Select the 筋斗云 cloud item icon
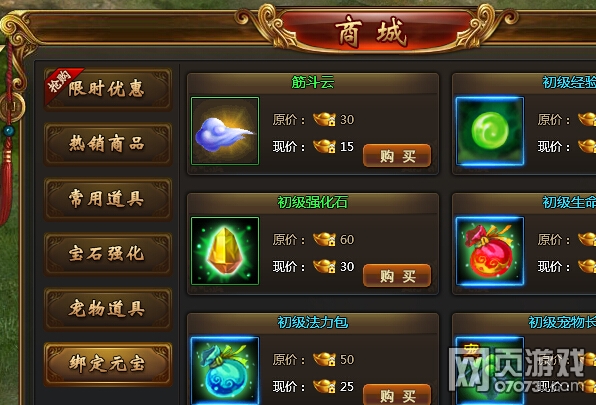Image resolution: width=596 pixels, height=405 pixels. (225, 131)
